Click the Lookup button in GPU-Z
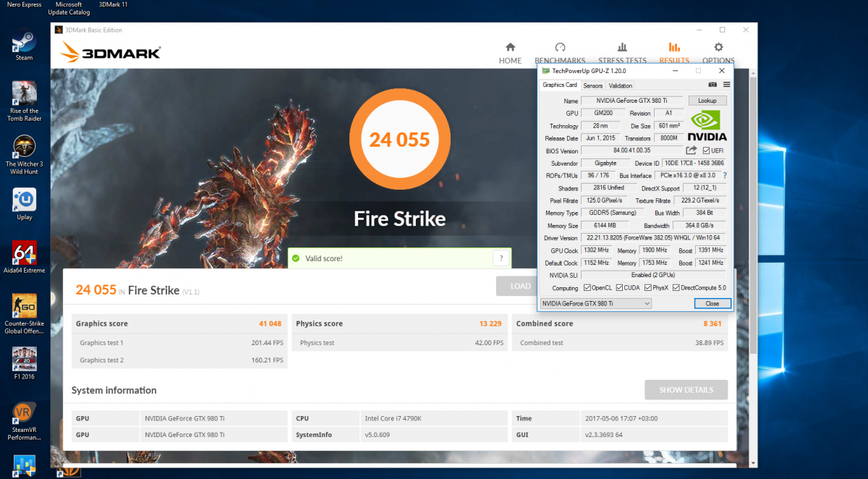Image resolution: width=868 pixels, height=479 pixels. click(x=707, y=101)
